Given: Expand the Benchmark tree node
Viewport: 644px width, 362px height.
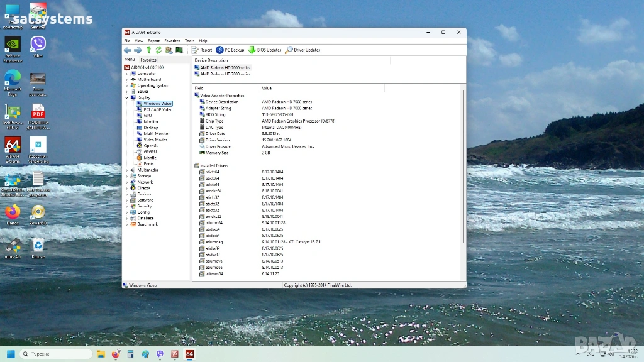Looking at the screenshot, I should tap(126, 224).
